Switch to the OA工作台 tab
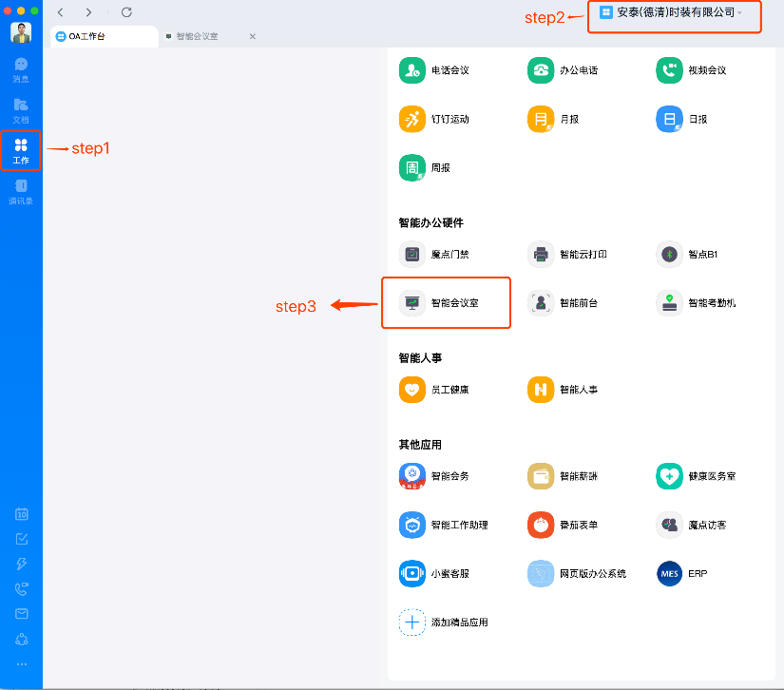Image resolution: width=784 pixels, height=690 pixels. [104, 36]
